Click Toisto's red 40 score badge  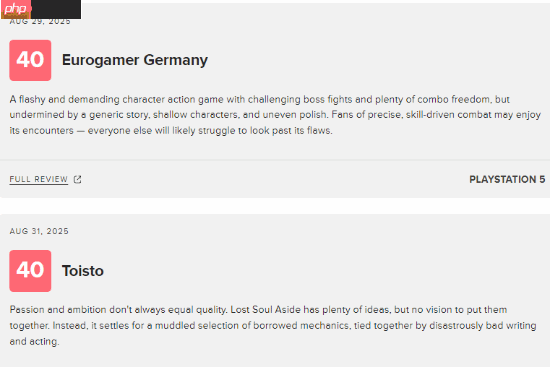[x=30, y=271]
